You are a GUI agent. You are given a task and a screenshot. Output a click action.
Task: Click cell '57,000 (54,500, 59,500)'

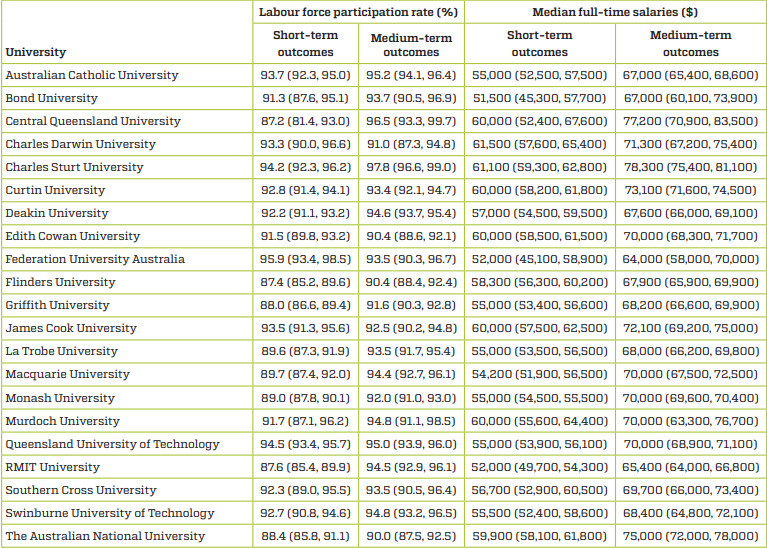(x=540, y=213)
